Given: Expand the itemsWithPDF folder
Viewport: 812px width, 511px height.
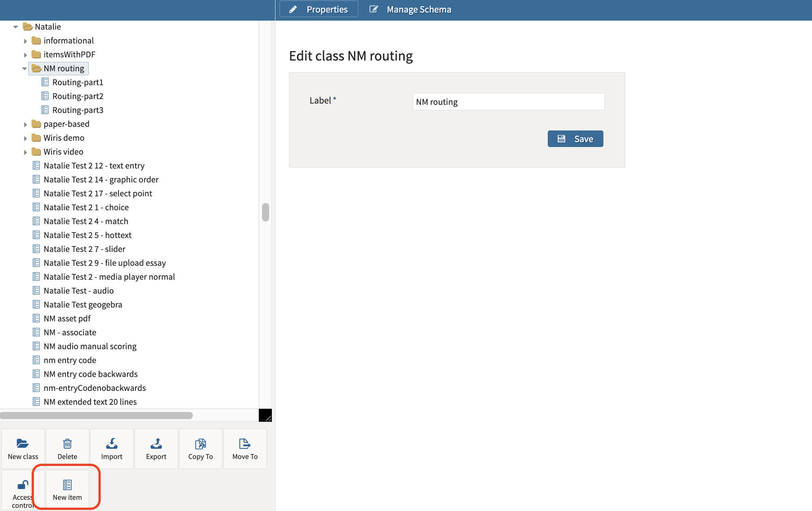Looking at the screenshot, I should [25, 55].
